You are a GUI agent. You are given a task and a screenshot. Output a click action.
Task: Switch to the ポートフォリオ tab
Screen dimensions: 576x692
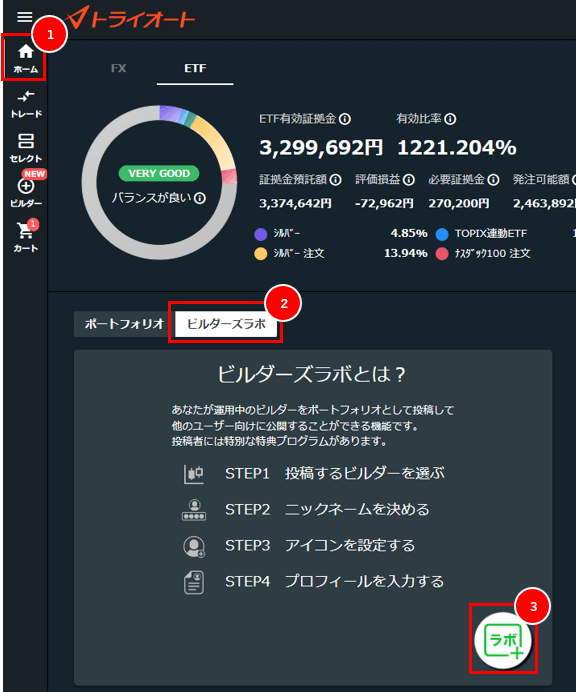124,324
